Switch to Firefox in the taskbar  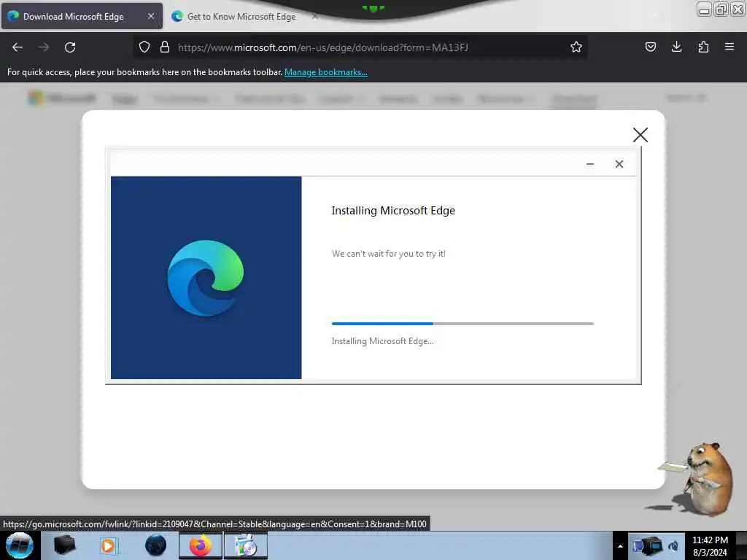201,545
